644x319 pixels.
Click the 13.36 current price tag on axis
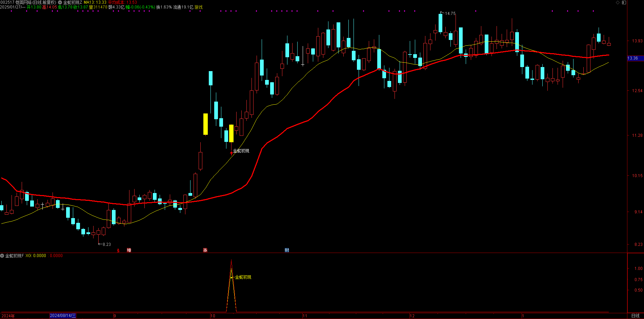[x=635, y=58]
